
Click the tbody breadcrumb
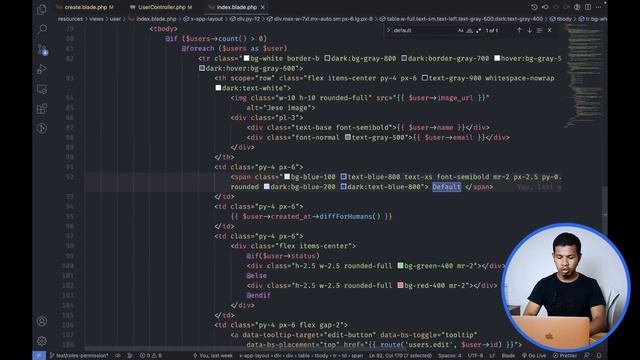pos(560,19)
